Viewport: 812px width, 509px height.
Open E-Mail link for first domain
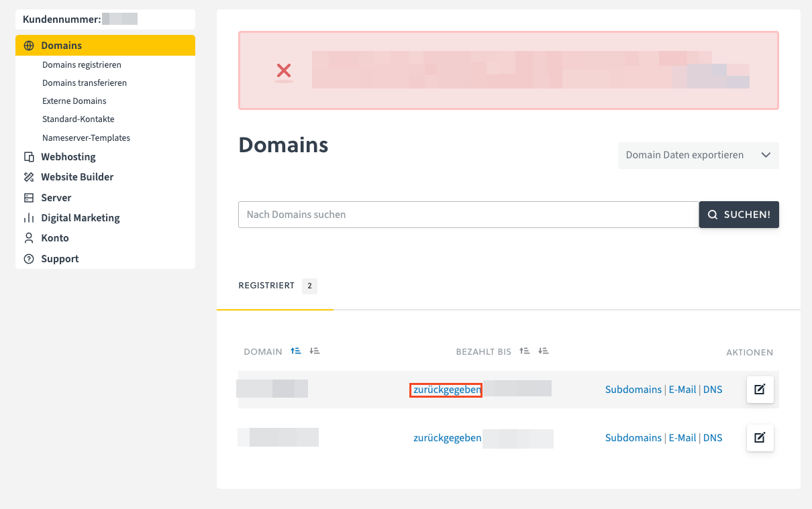coord(682,390)
